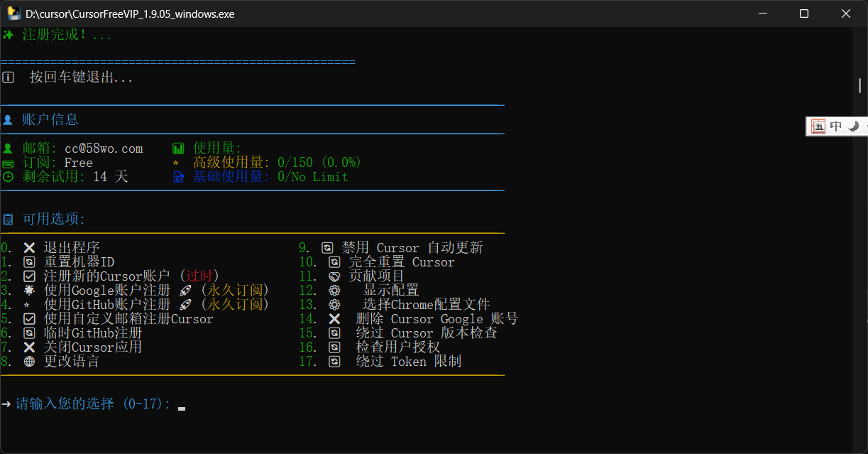Click the globe icon beside 更改语言
868x454 pixels.
point(29,362)
